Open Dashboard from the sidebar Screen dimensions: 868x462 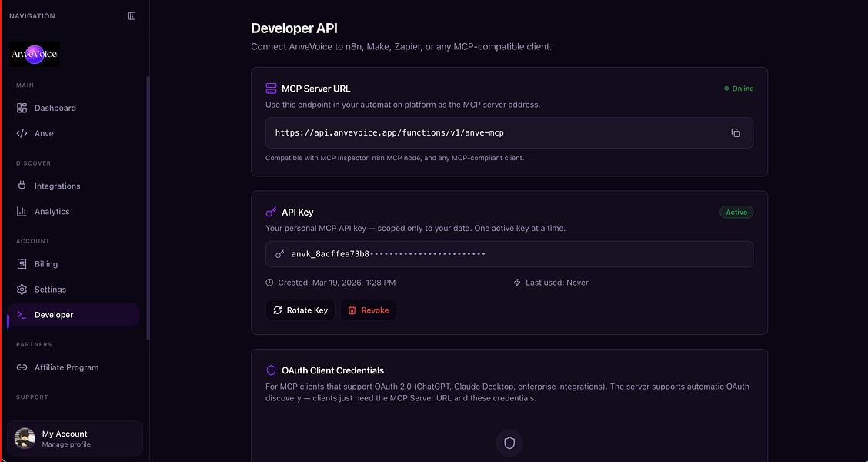pyautogui.click(x=73, y=108)
